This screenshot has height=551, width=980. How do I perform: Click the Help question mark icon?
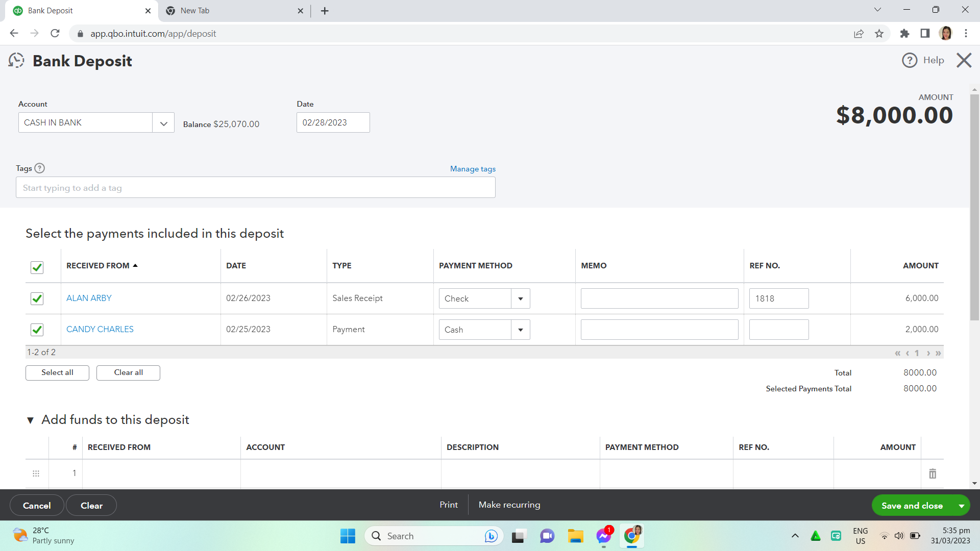click(x=910, y=60)
